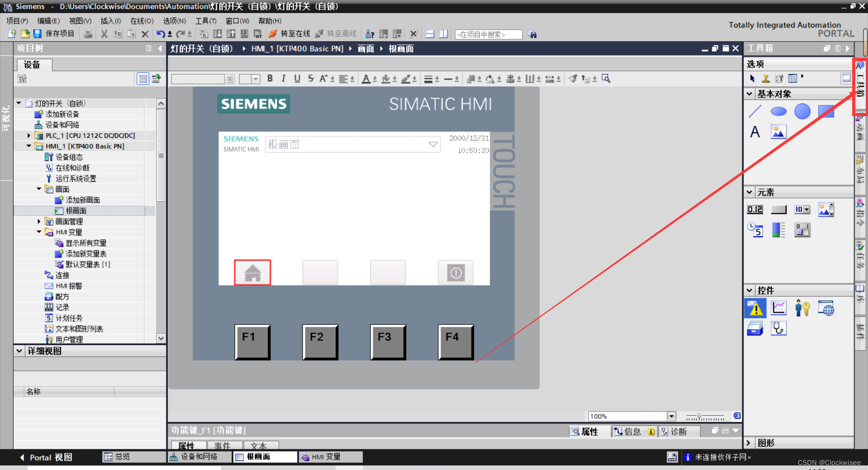Click the fill color bucket swatch
The image size is (868, 470).
(x=386, y=79)
